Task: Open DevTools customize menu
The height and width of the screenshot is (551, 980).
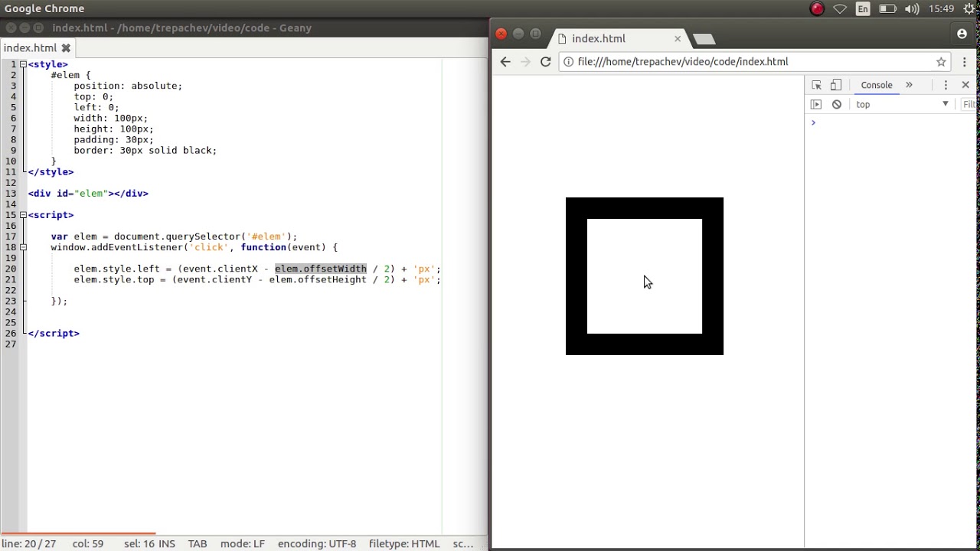Action: pos(946,85)
